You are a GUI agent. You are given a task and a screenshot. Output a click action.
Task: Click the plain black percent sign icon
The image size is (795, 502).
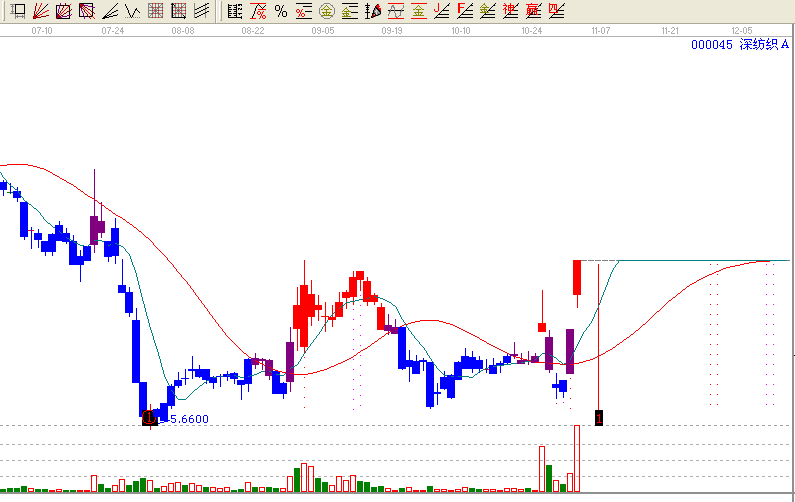[280, 11]
